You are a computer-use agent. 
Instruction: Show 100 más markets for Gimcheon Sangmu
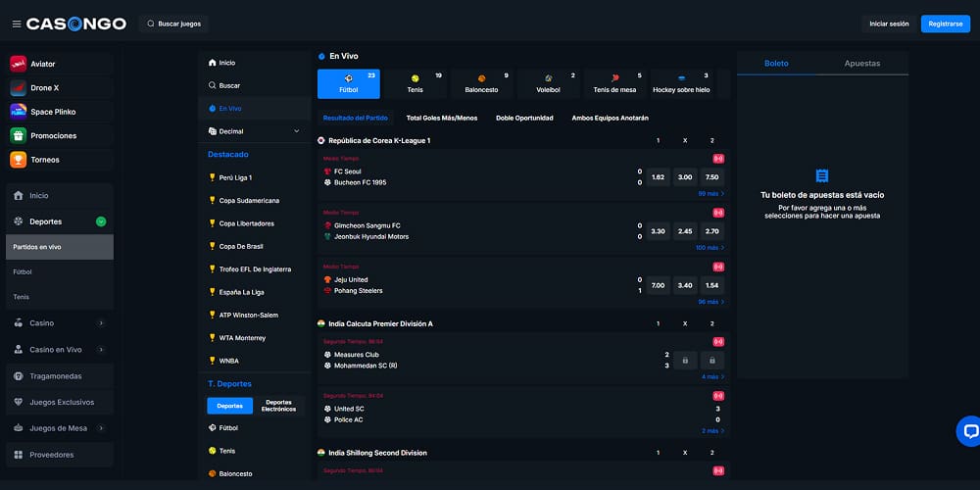pos(710,248)
